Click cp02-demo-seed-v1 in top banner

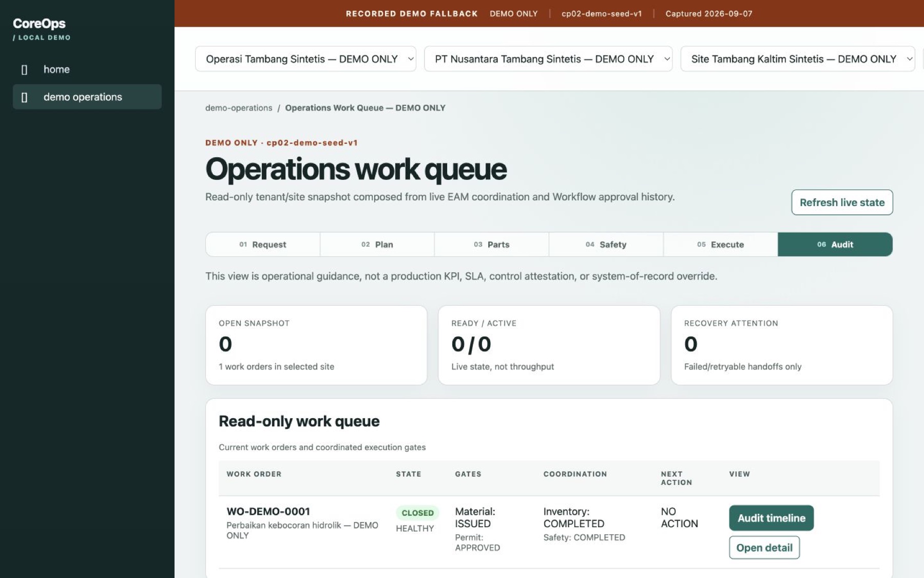tap(602, 14)
